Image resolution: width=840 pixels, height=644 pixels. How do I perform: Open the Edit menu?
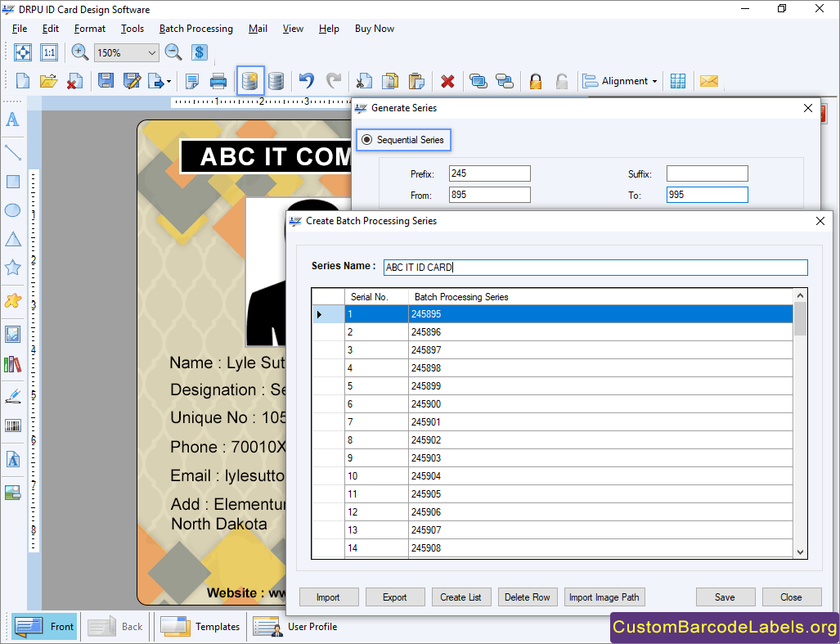[x=51, y=29]
